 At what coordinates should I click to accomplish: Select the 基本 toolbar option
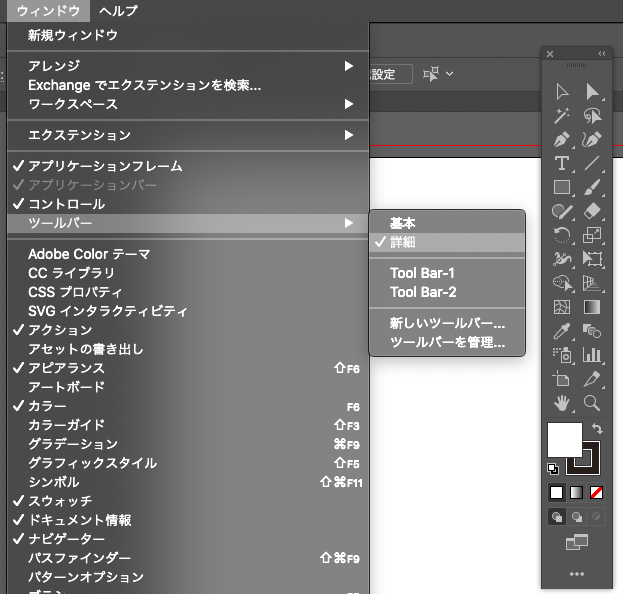point(447,223)
